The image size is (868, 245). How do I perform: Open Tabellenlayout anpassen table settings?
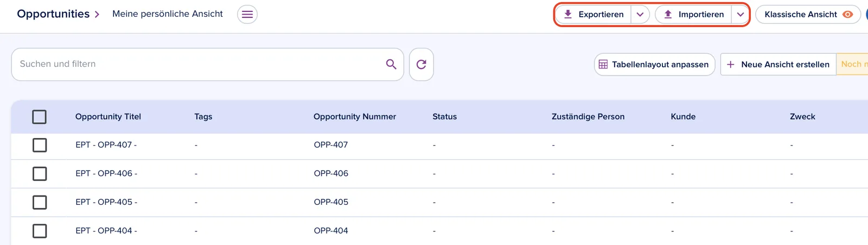655,64
